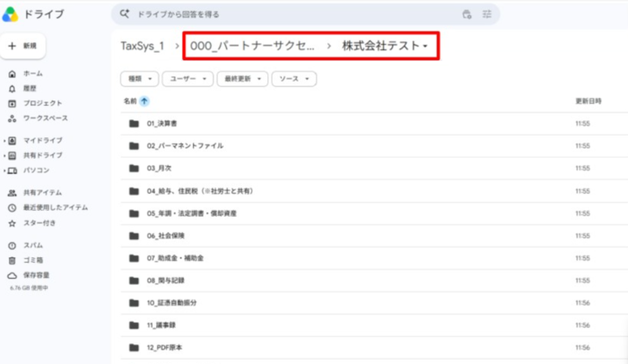Open スパム in the sidebar

tap(33, 246)
